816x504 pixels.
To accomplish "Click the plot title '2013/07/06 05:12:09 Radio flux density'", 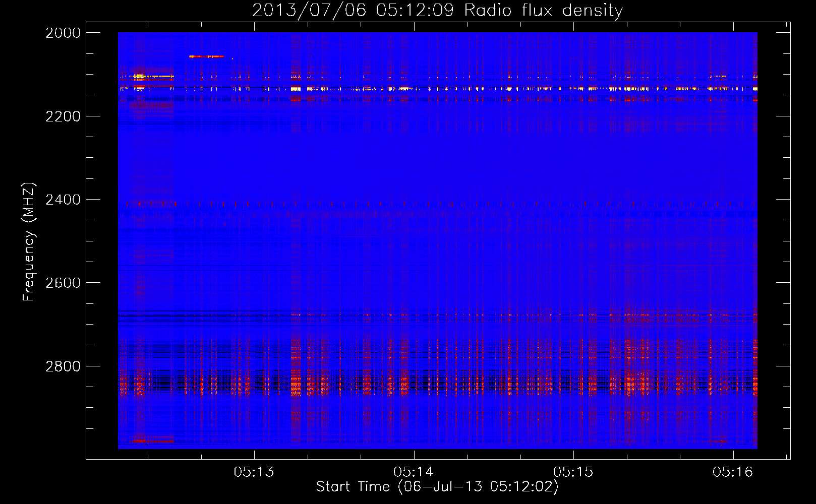I will pos(437,11).
